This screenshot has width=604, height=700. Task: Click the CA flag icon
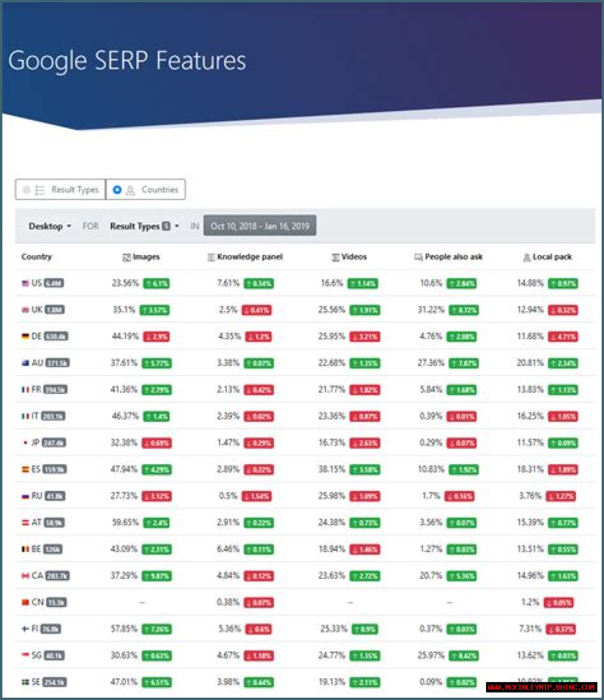pyautogui.click(x=25, y=576)
